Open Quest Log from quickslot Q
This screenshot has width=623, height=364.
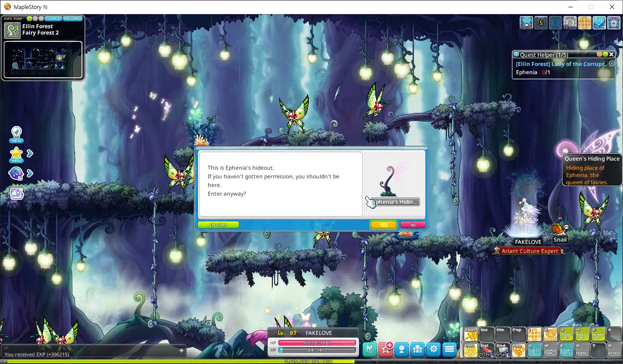(535, 350)
